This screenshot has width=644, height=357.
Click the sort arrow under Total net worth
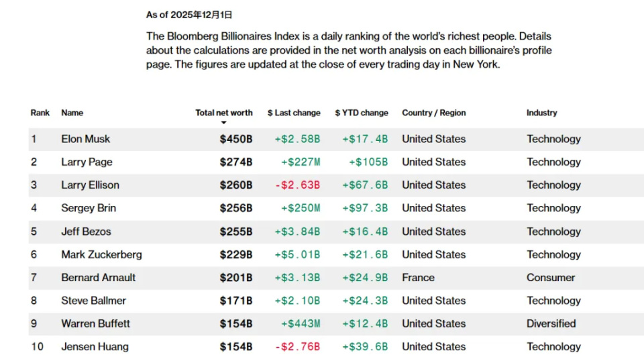(224, 123)
